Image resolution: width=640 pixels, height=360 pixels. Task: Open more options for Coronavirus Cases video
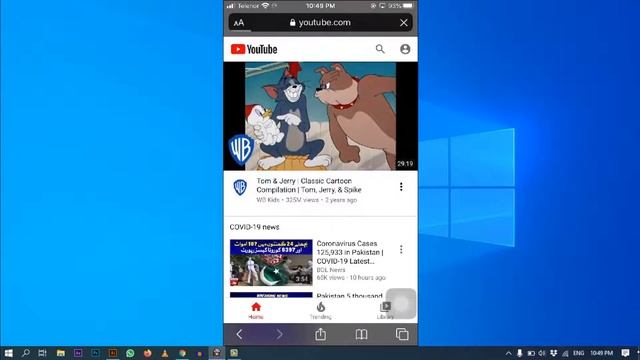pos(401,249)
